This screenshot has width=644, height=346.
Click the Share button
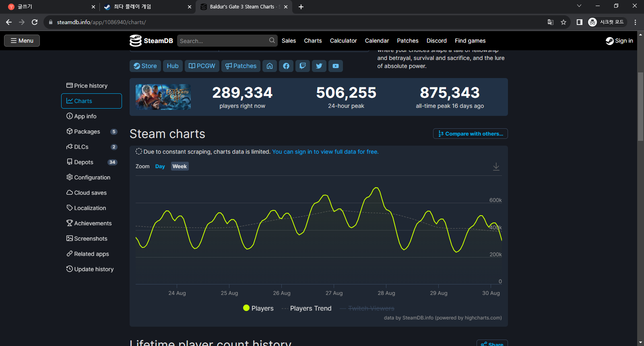coord(492,344)
